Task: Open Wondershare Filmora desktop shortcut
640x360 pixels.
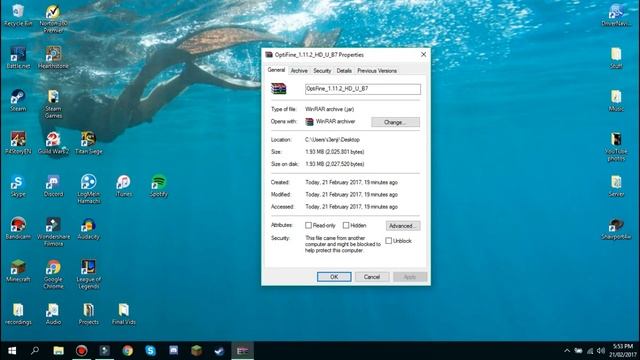Action: pyautogui.click(x=53, y=231)
